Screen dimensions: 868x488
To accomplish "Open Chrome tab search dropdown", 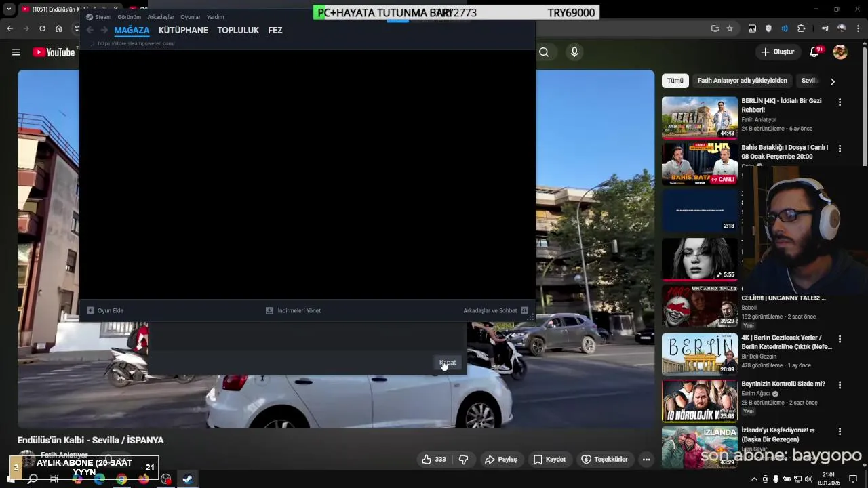I will 9,9.
